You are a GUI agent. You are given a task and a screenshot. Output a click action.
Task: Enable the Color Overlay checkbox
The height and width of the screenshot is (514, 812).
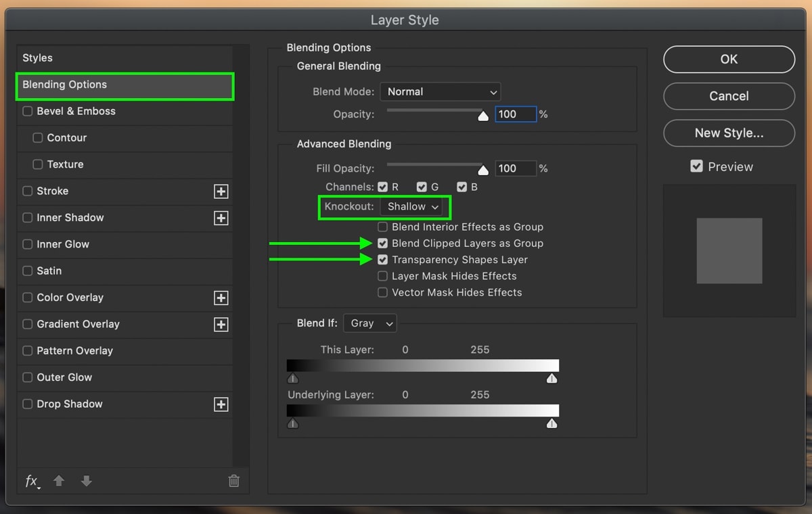point(28,298)
